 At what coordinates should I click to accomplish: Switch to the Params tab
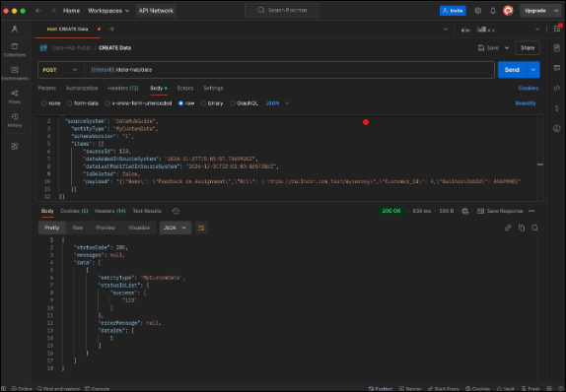(47, 88)
